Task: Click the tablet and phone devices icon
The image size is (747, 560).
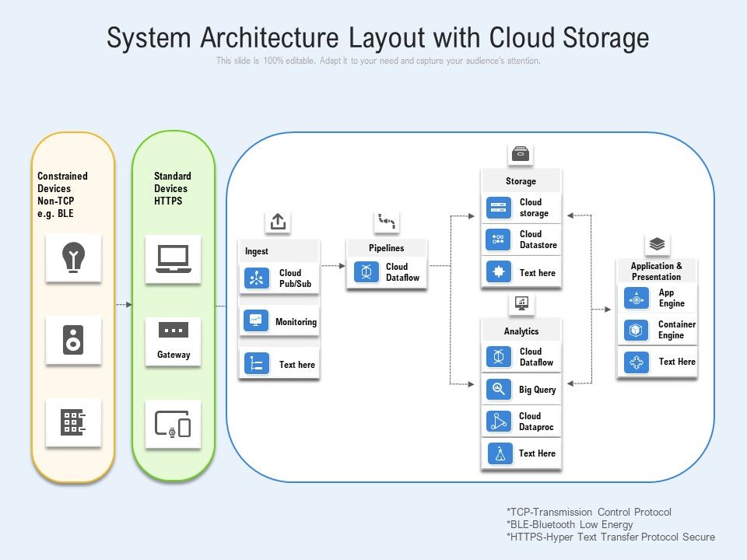Action: pos(173,424)
